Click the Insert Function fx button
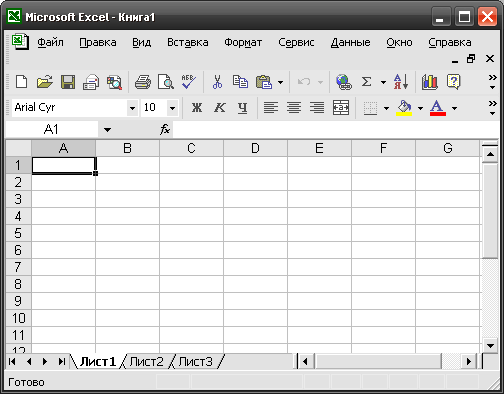This screenshot has width=504, height=394. (x=165, y=129)
